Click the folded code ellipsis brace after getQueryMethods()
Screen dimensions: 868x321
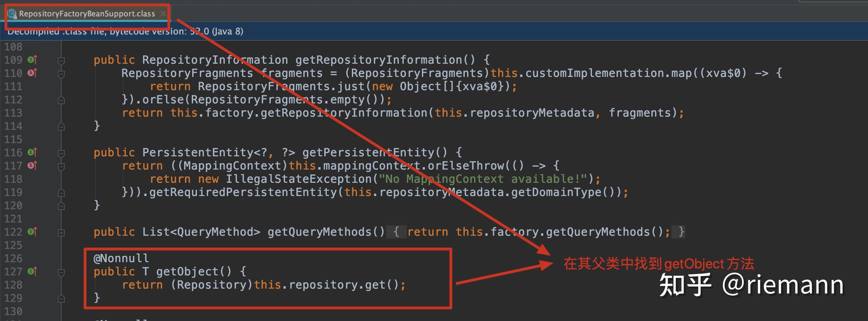tap(396, 232)
